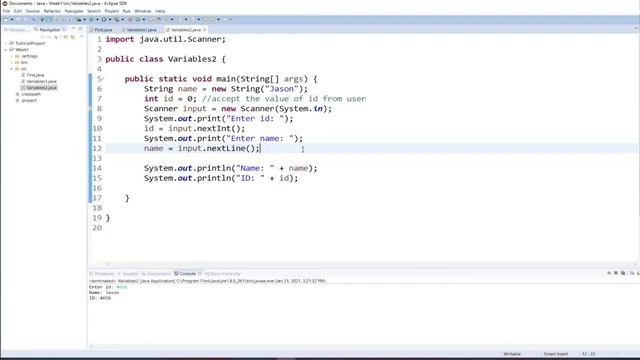Click the Smart Insert status indicator
This screenshot has height=360, width=640.
[x=556, y=354]
